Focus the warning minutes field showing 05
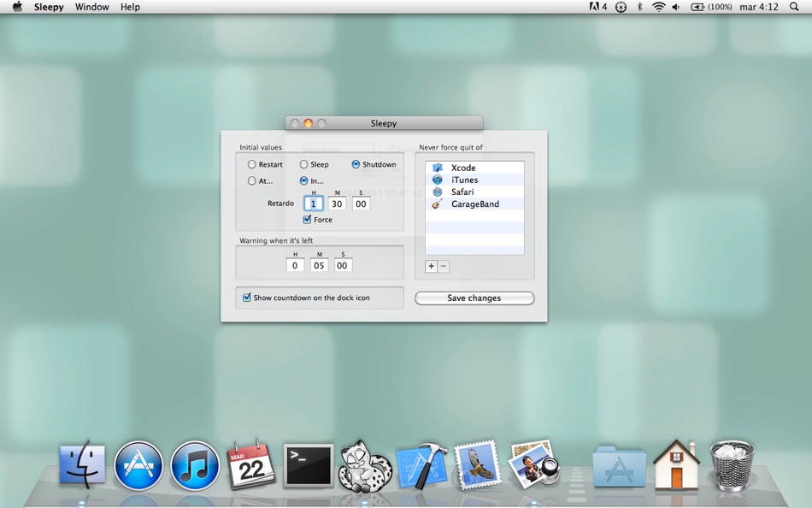 click(x=319, y=265)
